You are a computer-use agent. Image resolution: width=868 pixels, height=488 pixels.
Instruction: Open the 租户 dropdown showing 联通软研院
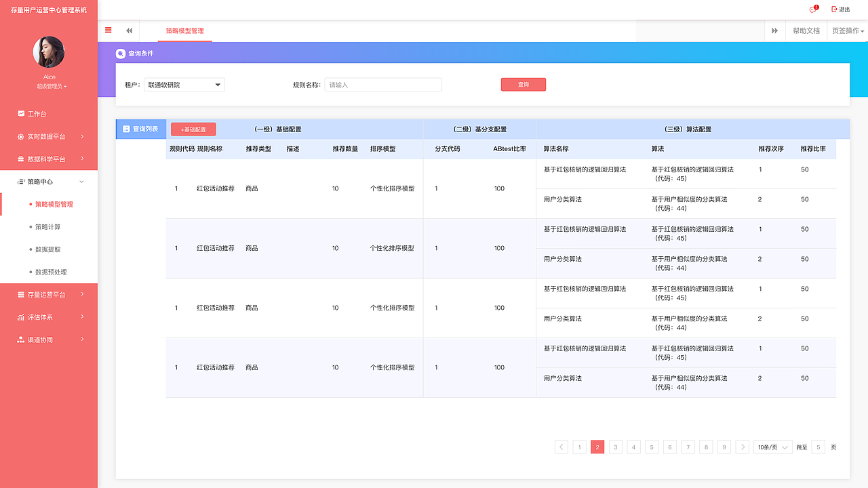click(184, 85)
